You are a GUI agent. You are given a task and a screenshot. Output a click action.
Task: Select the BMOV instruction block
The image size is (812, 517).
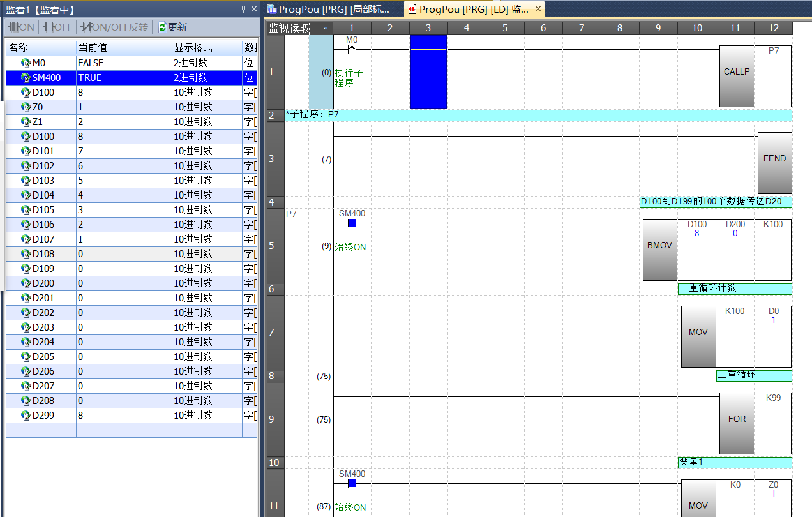pos(659,250)
